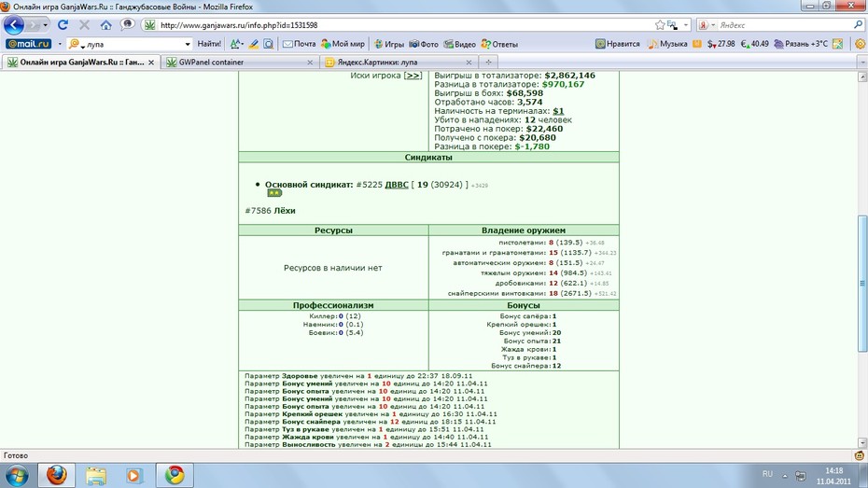The height and width of the screenshot is (488, 868).
Task: Click the euro rate 40.49 indicator
Action: pyautogui.click(x=754, y=44)
